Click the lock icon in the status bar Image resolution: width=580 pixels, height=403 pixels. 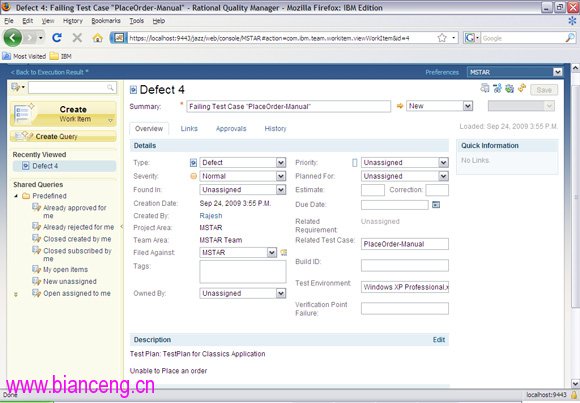click(x=574, y=395)
